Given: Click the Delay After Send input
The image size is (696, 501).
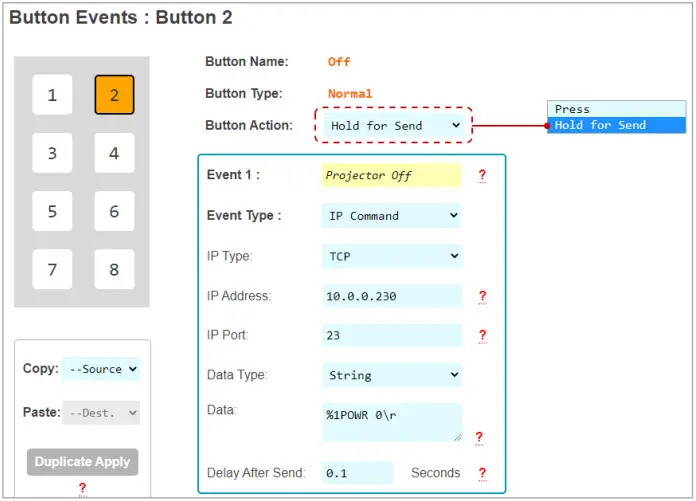Looking at the screenshot, I should 358,473.
